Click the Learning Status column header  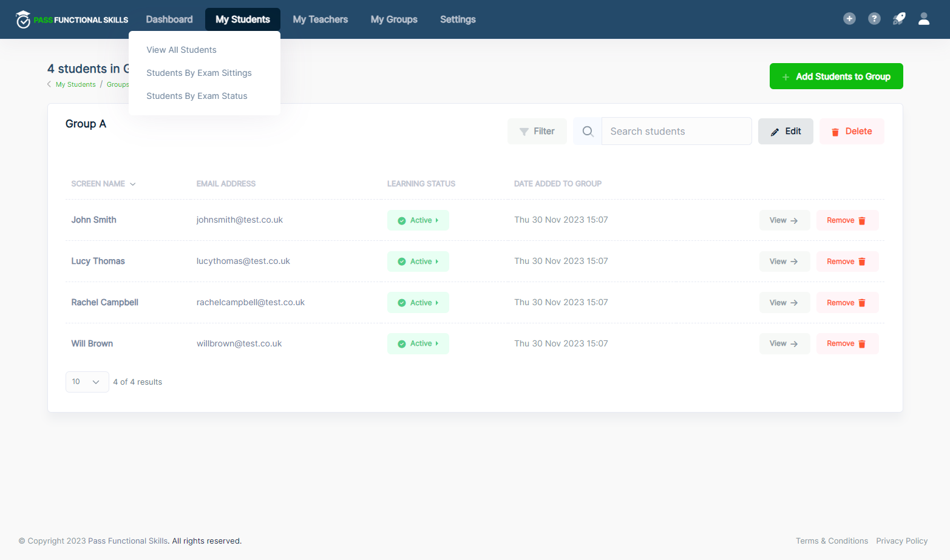[421, 184]
